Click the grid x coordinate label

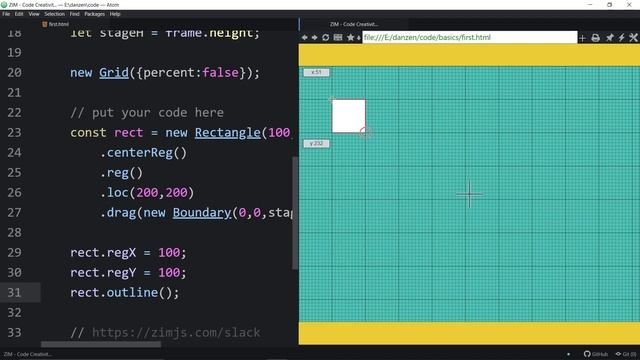(316, 72)
